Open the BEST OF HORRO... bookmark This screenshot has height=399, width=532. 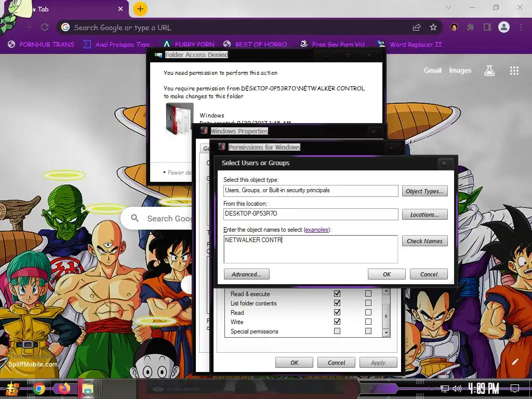257,45
